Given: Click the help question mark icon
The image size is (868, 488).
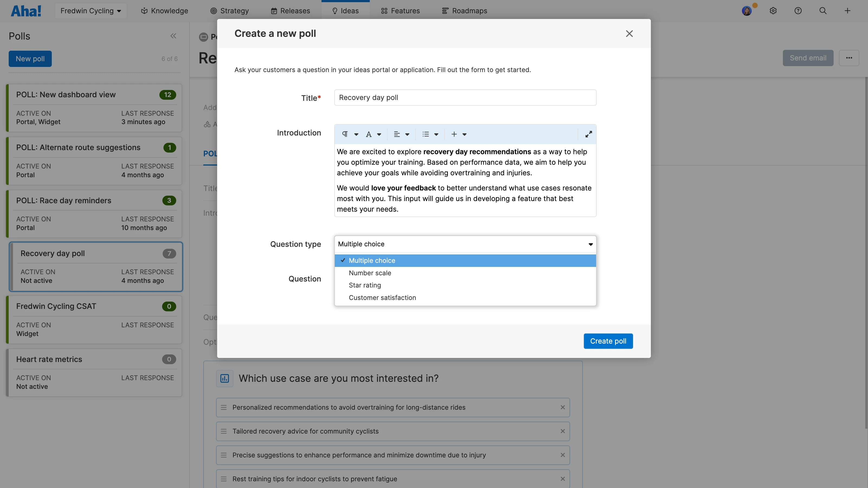Looking at the screenshot, I should (x=798, y=11).
